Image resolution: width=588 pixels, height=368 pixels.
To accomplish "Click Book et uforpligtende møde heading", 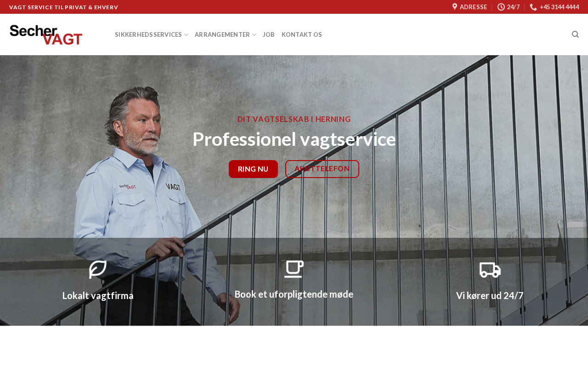I will 294,294.
